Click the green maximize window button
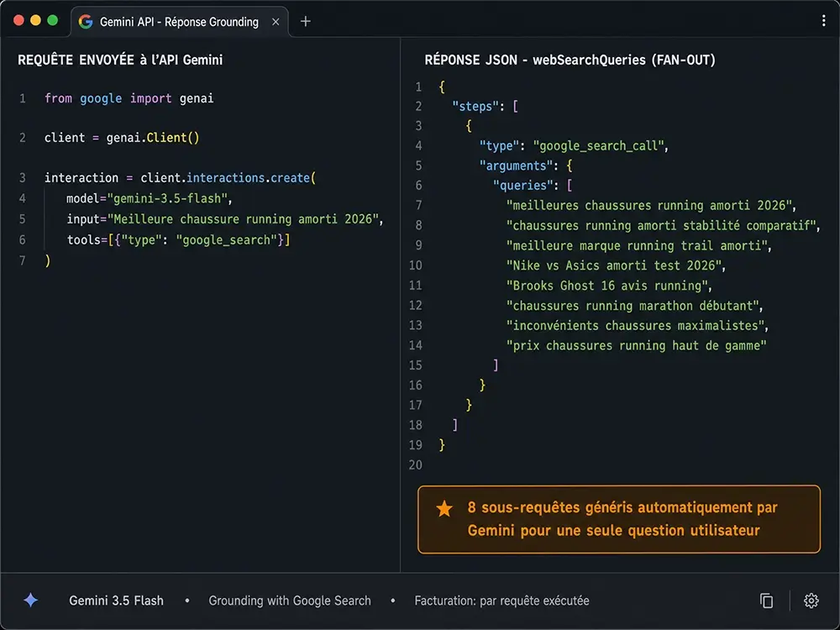Image resolution: width=840 pixels, height=630 pixels. pyautogui.click(x=52, y=20)
